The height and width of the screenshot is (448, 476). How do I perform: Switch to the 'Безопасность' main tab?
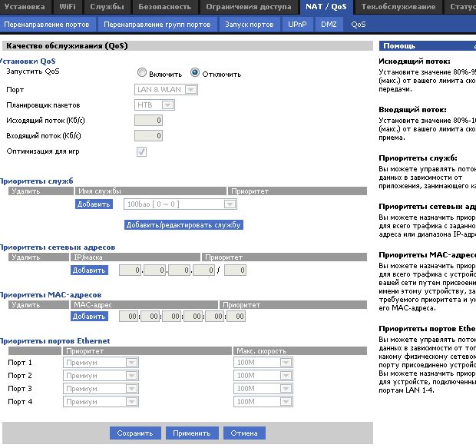(165, 7)
